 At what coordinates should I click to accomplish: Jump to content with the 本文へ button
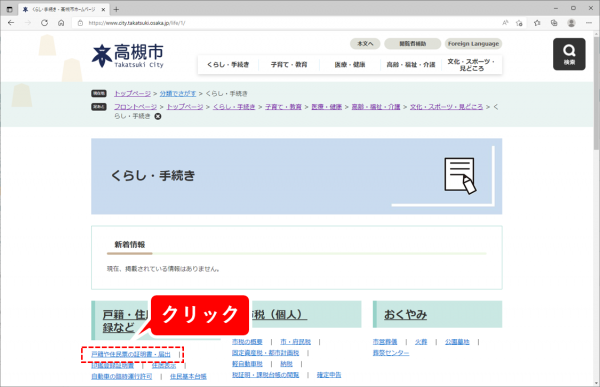pyautogui.click(x=365, y=44)
